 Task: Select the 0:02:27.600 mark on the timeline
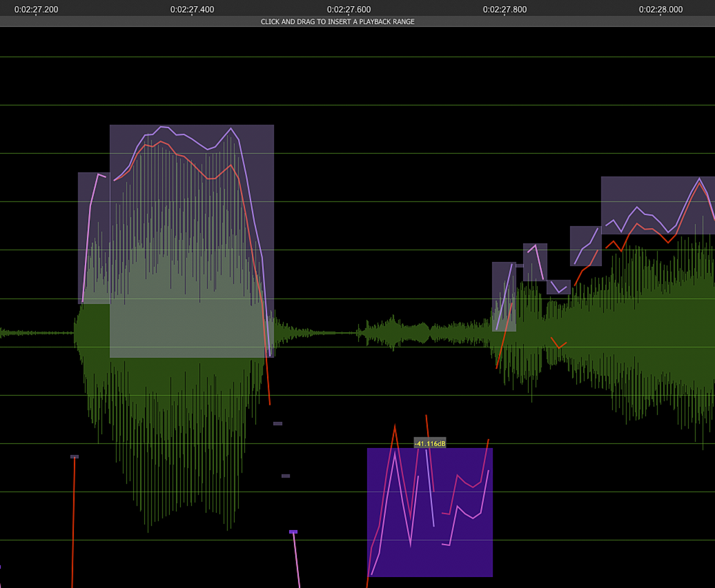click(348, 10)
